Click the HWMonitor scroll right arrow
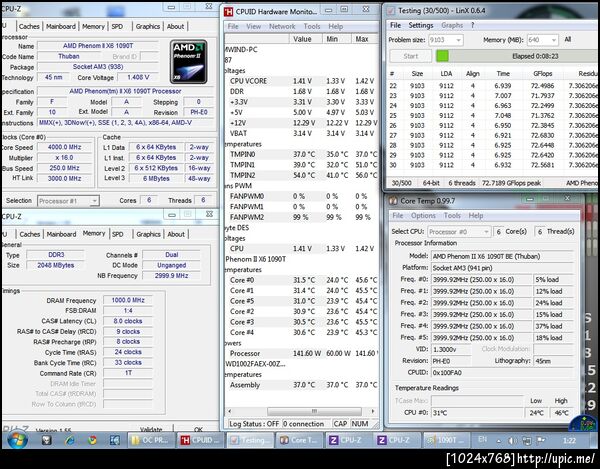The height and width of the screenshot is (469, 600). pyautogui.click(x=373, y=411)
